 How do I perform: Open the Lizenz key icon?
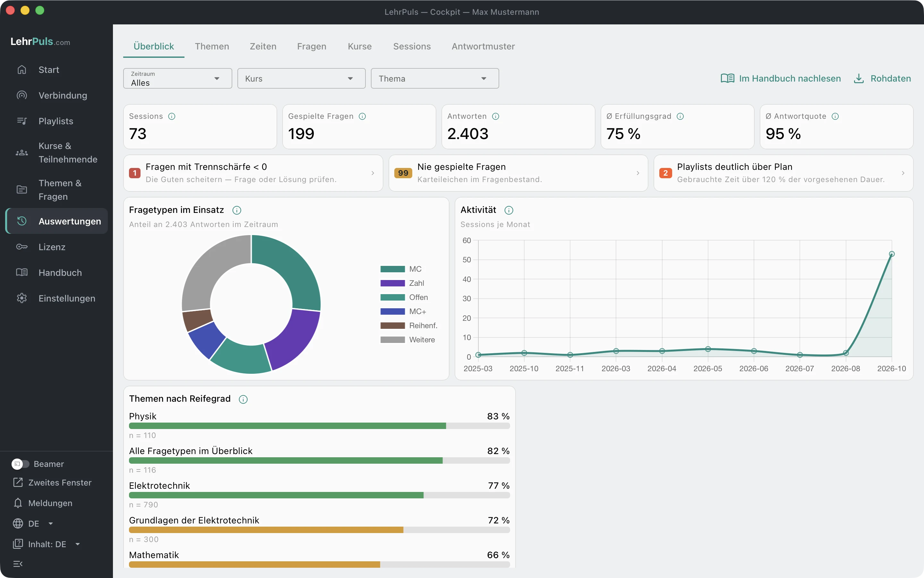click(x=22, y=247)
